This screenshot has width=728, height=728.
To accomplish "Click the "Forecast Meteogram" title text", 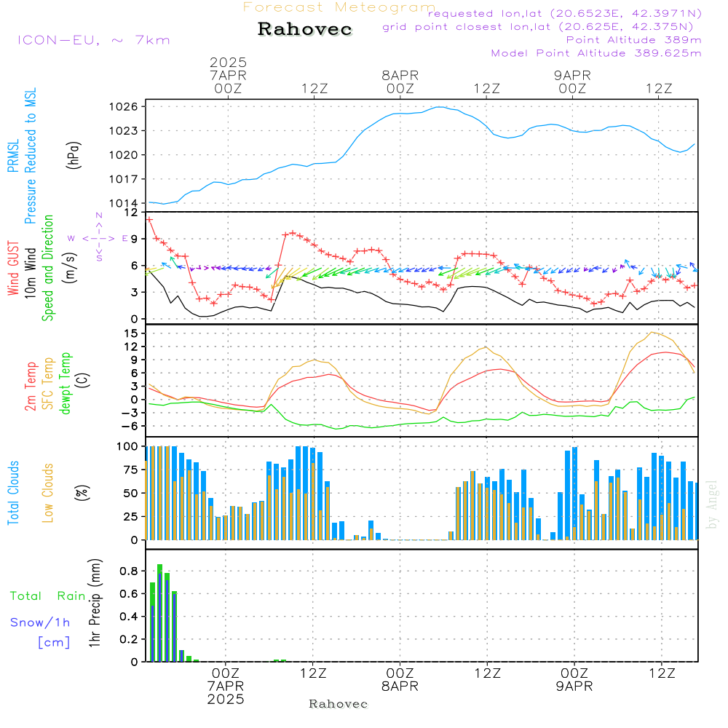I will pyautogui.click(x=339, y=7).
